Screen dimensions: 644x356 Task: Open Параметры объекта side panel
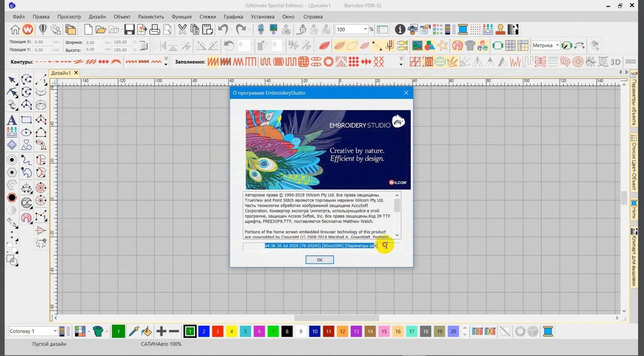(x=633, y=100)
